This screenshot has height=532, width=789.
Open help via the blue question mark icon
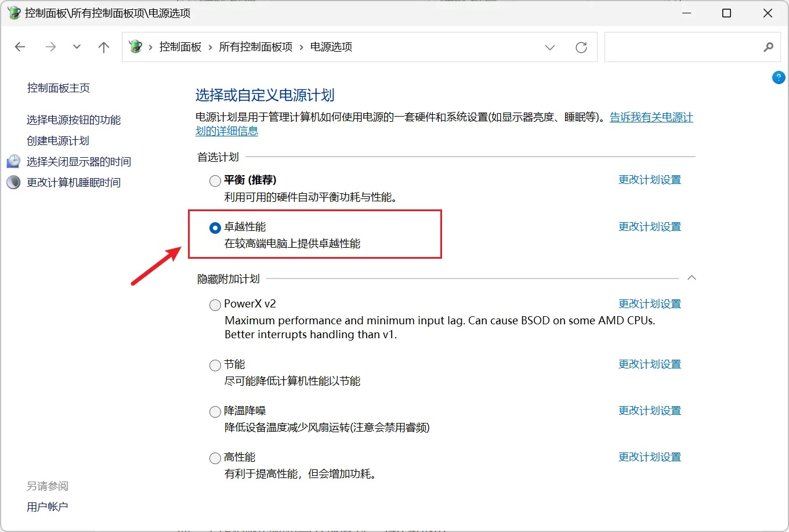click(x=778, y=77)
